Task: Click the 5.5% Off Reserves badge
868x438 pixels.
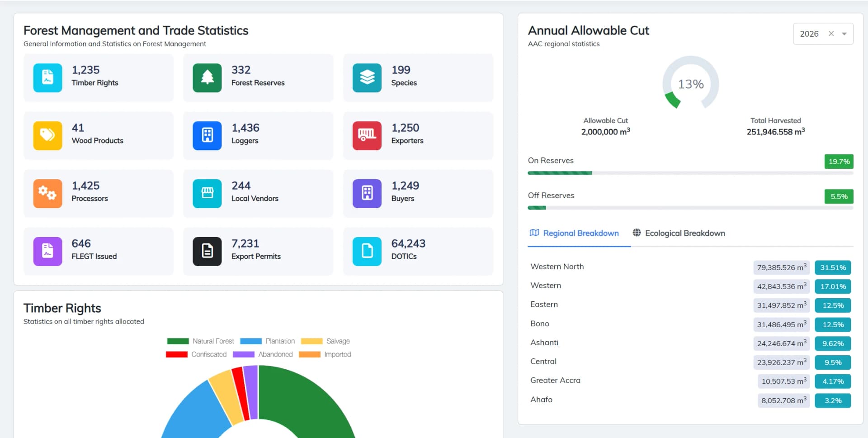Action: click(839, 196)
